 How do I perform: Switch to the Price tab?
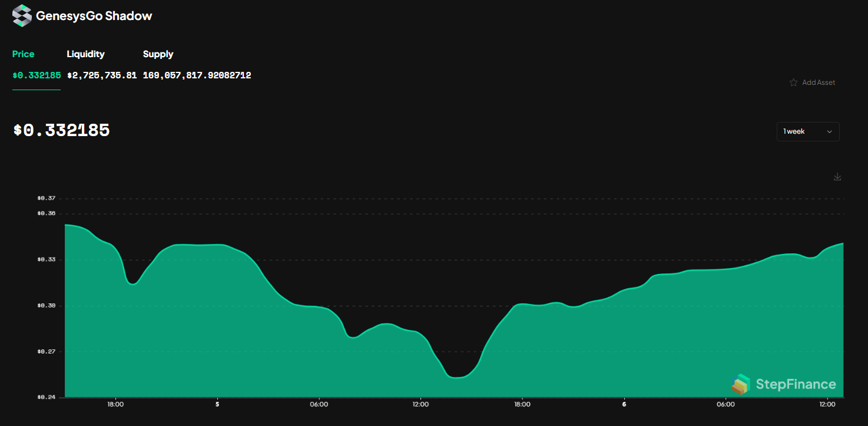24,54
